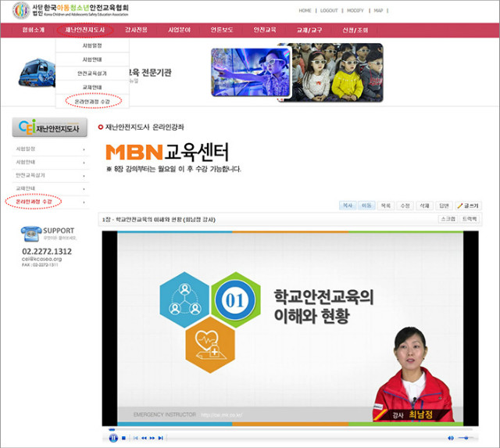Viewport: 500px width, 448px height.
Task: Click the arrow beside sidebar 교재안내
Action: pos(84,189)
